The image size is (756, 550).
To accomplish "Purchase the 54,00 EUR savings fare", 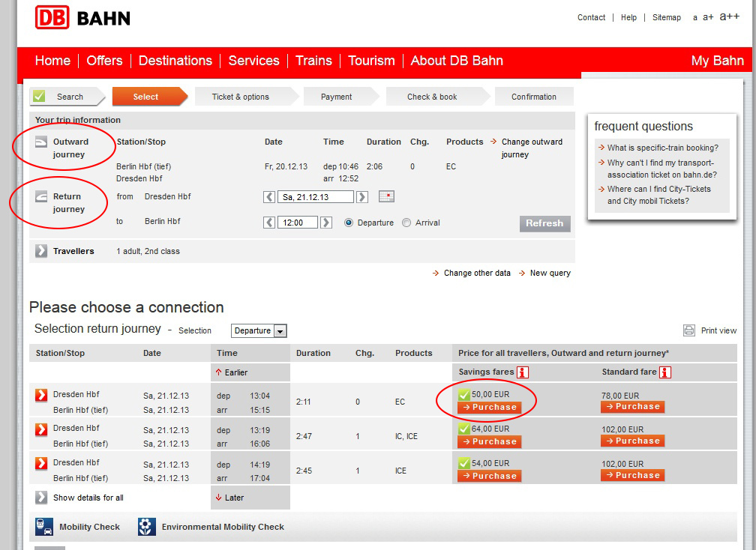I will (x=489, y=476).
